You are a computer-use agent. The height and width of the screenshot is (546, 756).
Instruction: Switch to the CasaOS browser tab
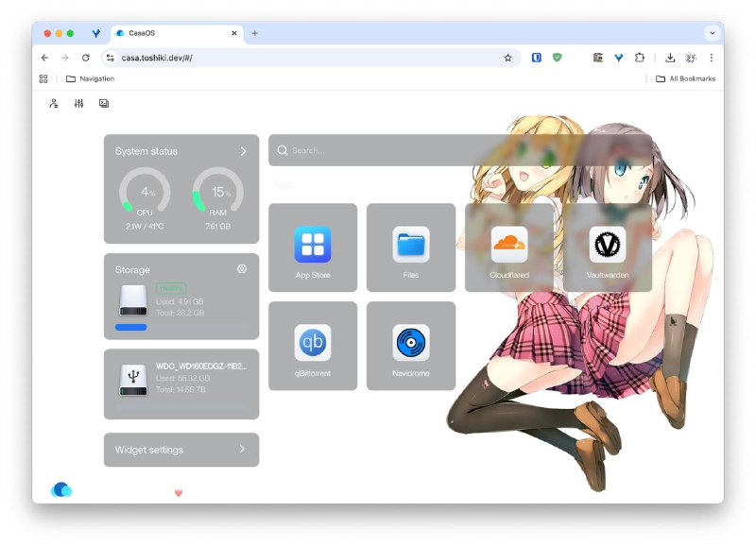click(142, 31)
